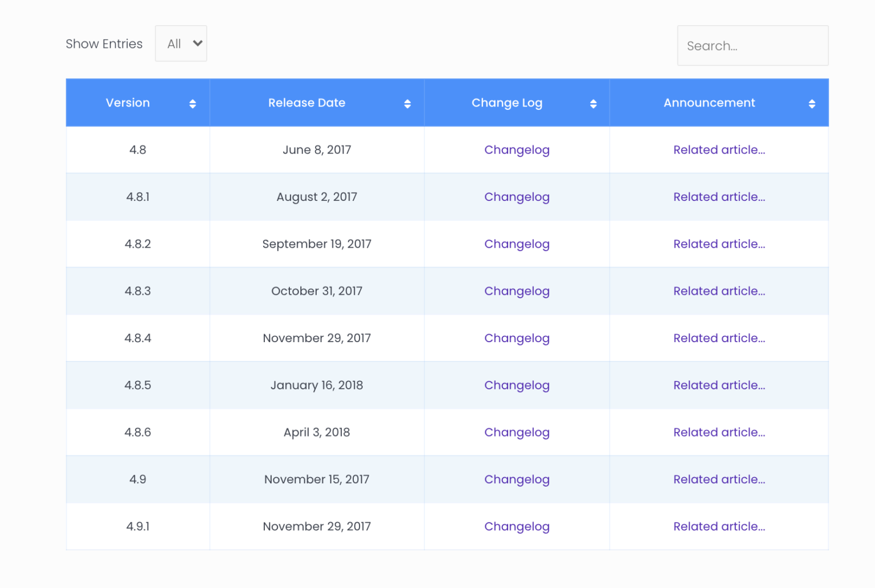Open the Changelog for version 4.8
This screenshot has width=875, height=588.
click(517, 150)
